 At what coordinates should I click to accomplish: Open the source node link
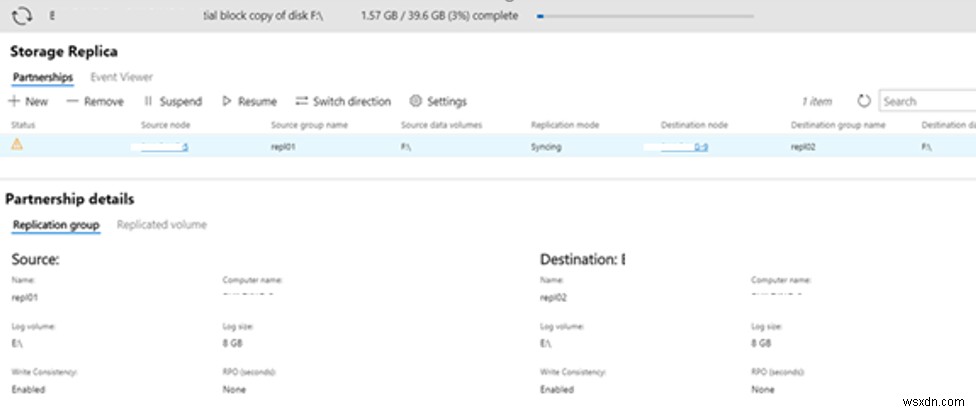(164, 147)
